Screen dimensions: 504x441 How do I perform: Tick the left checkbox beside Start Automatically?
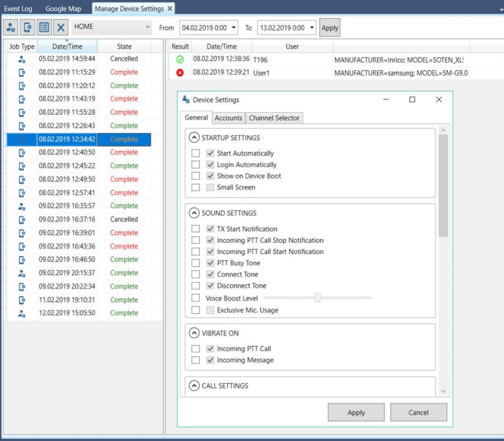click(x=195, y=153)
